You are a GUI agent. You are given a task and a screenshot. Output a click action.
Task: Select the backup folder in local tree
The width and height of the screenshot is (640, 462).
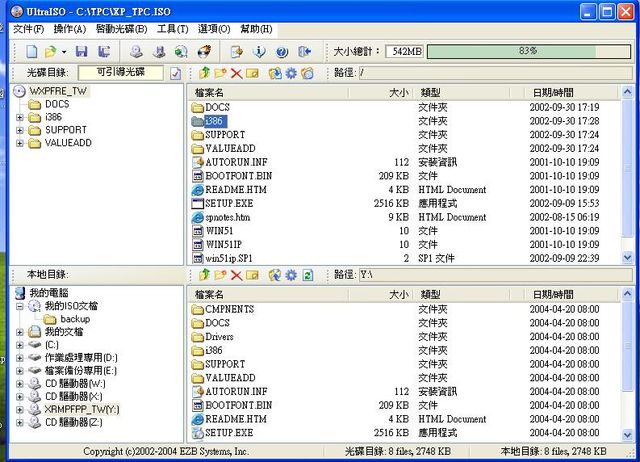coord(75,319)
